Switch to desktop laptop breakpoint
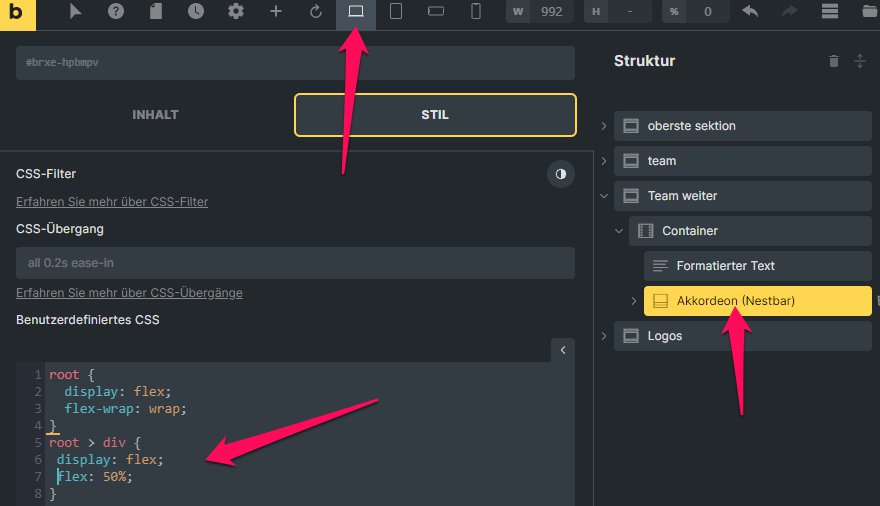Viewport: 880px width, 506px height. pyautogui.click(x=356, y=12)
